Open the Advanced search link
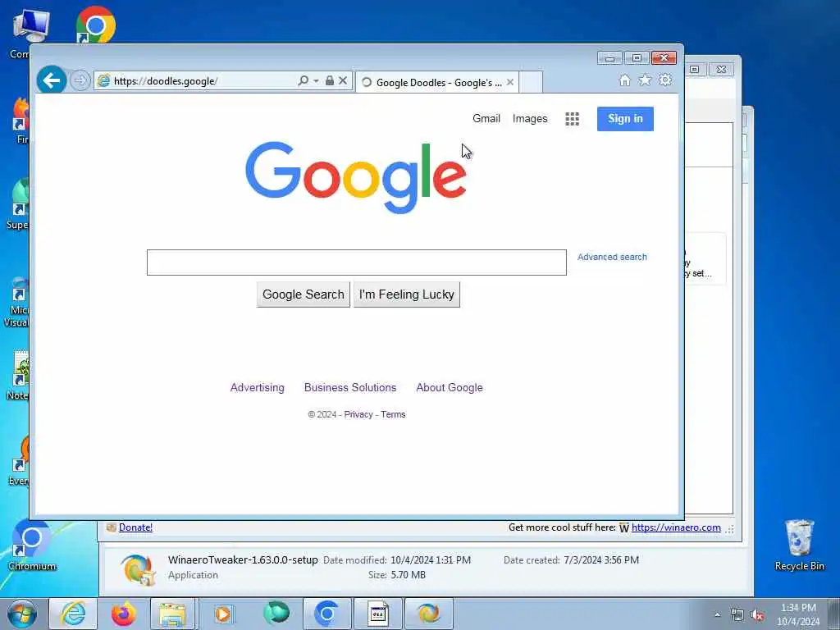 coord(612,257)
